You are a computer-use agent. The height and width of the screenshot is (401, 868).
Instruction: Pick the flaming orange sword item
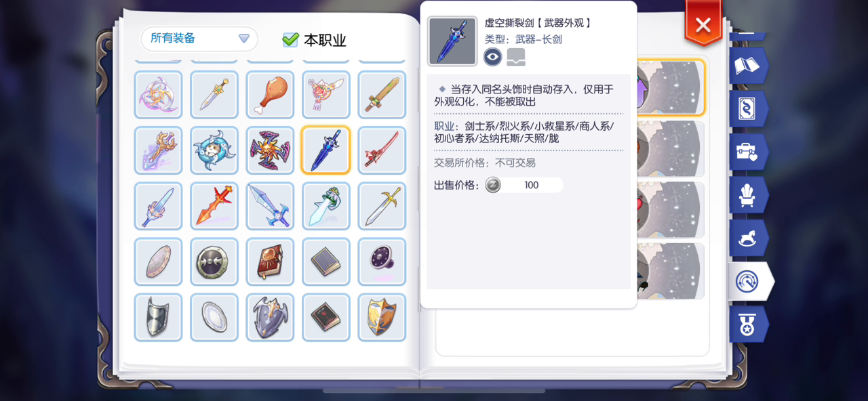[x=214, y=206]
